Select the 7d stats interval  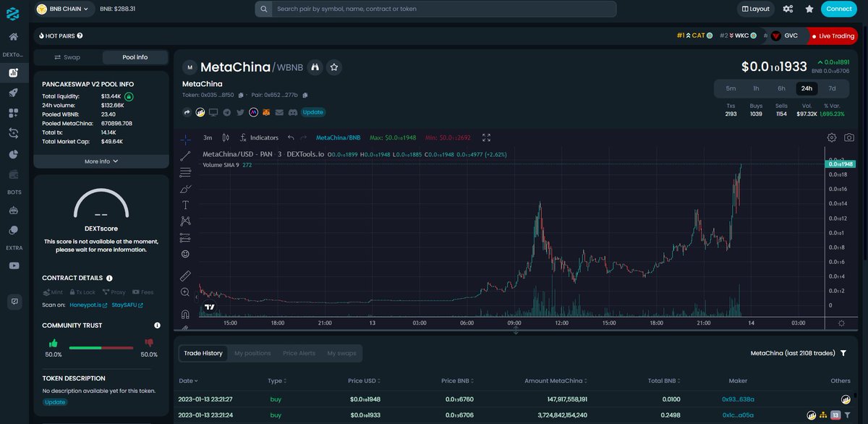pyautogui.click(x=832, y=88)
